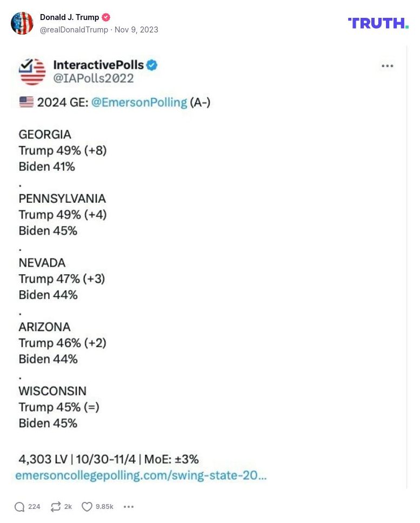This screenshot has width=420, height=523.
Task: Like the post with the heart icon
Action: tap(87, 507)
